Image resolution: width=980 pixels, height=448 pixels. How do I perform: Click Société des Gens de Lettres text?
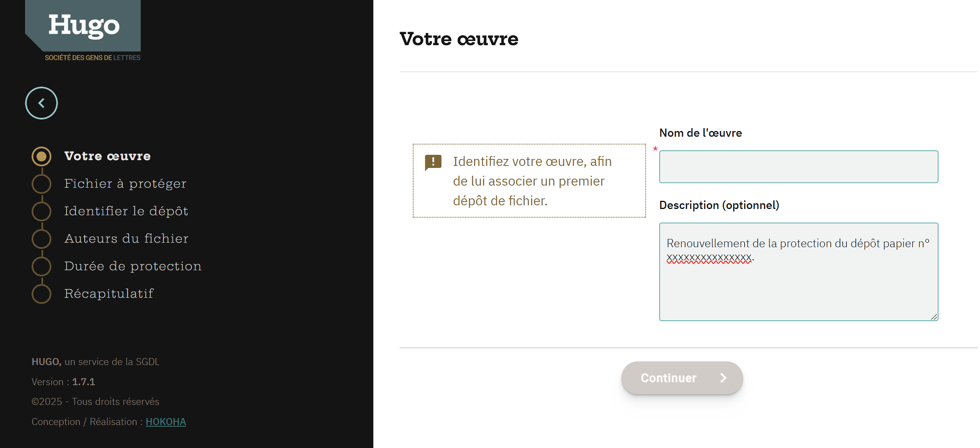click(92, 58)
